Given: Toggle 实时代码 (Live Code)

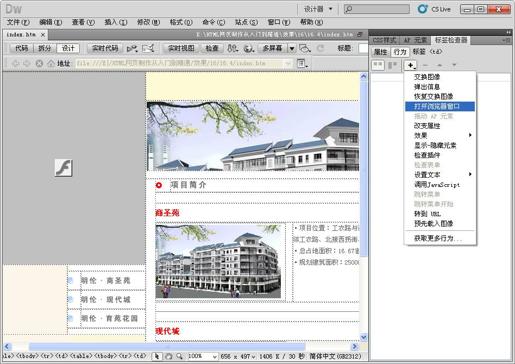Looking at the screenshot, I should coord(105,48).
